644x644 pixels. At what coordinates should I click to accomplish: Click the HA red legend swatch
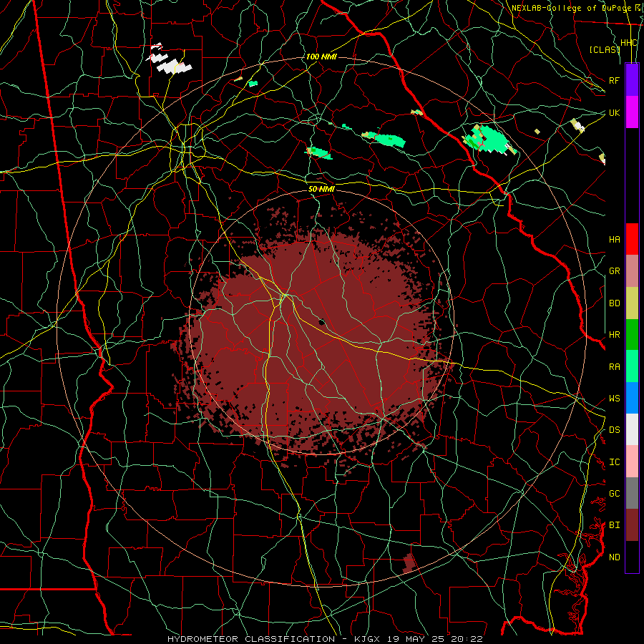pyautogui.click(x=632, y=239)
